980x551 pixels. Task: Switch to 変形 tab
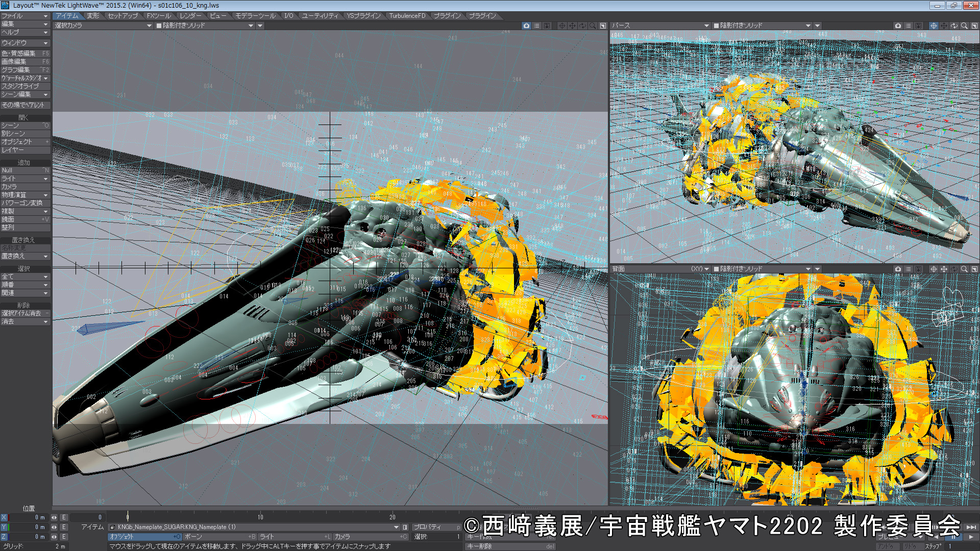click(x=93, y=16)
